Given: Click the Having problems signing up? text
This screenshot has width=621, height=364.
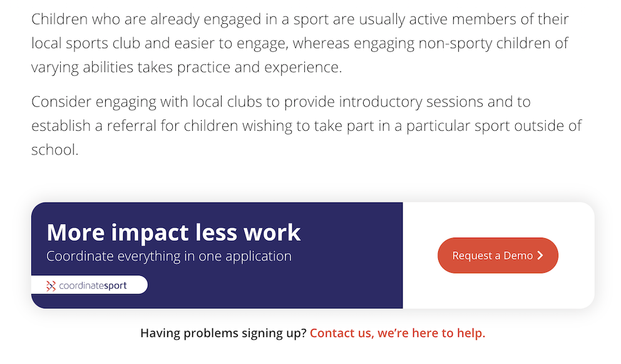Looking at the screenshot, I should pyautogui.click(x=223, y=333).
